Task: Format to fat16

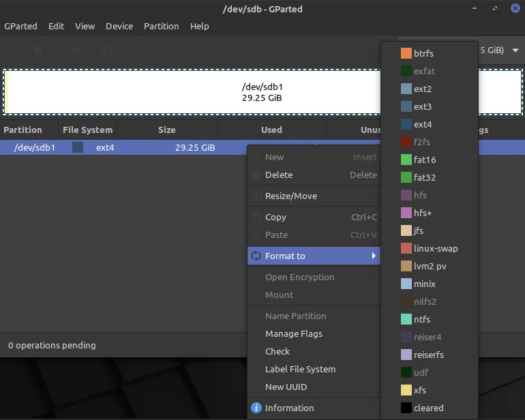Action: pyautogui.click(x=430, y=160)
